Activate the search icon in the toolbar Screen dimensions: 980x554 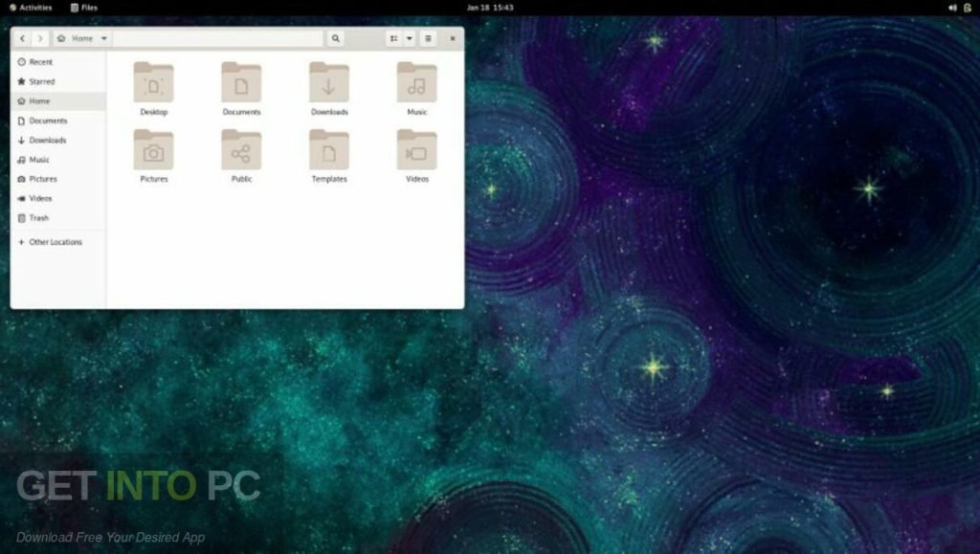click(x=335, y=38)
